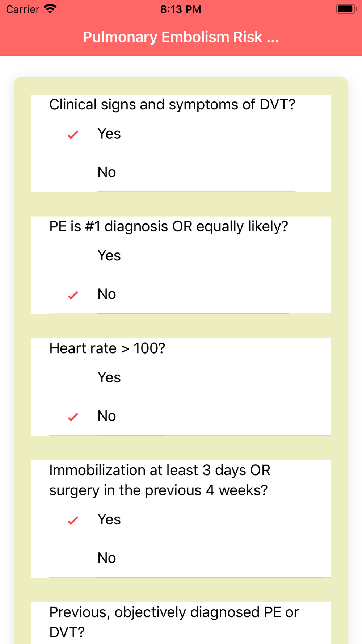The image size is (362, 644).
Task: Pick No for immobilization or recent surgery
Action: [x=185, y=558]
